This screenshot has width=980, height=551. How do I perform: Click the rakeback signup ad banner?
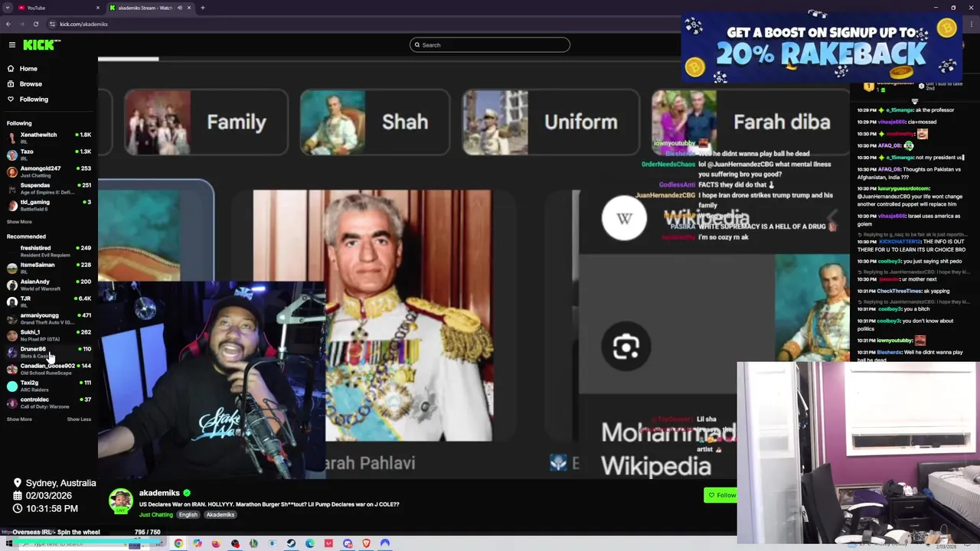click(822, 48)
